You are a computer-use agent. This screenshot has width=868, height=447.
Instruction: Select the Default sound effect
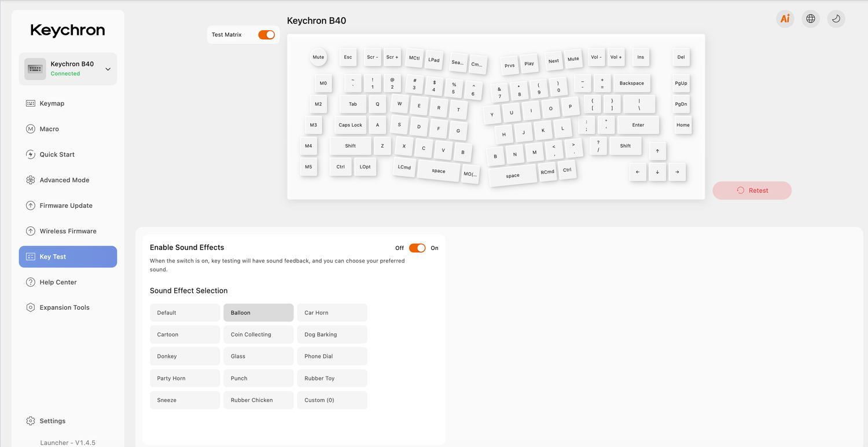coord(185,313)
